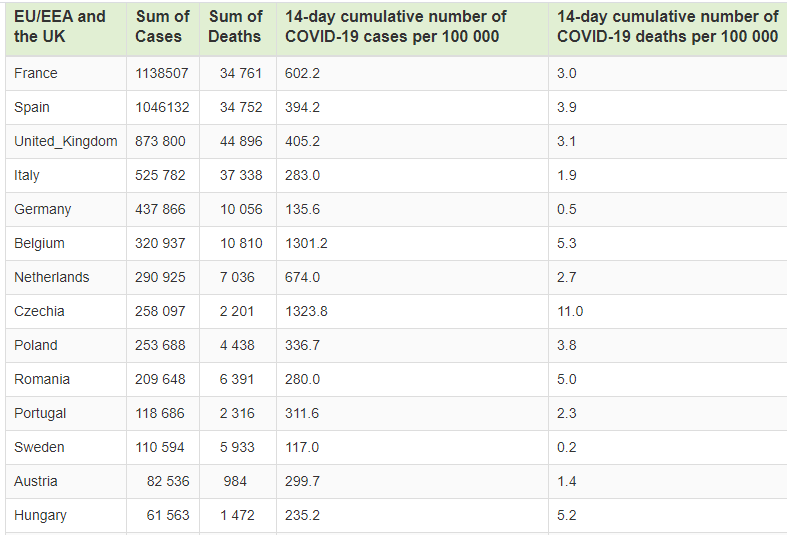787x535 pixels.
Task: Click France's 14-day case rate 602.2
Action: 302,73
